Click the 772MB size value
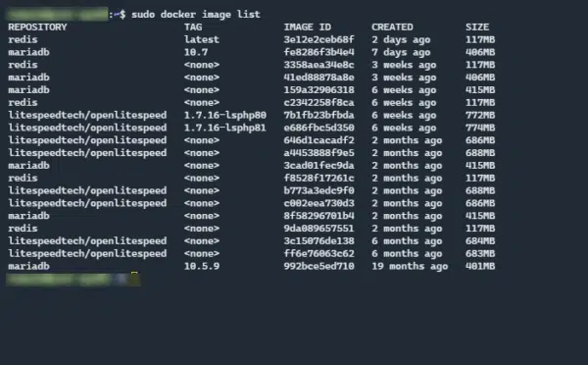 click(x=480, y=115)
